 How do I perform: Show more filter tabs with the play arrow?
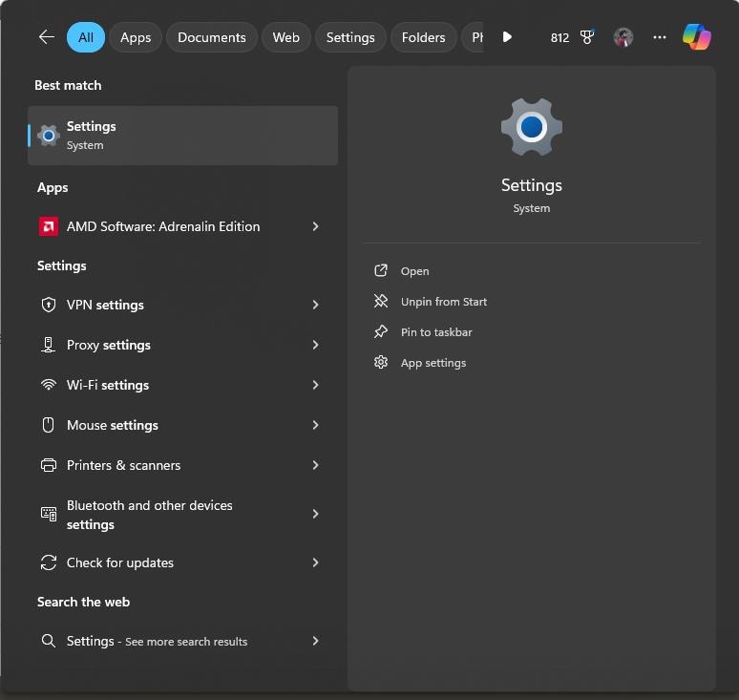(507, 37)
